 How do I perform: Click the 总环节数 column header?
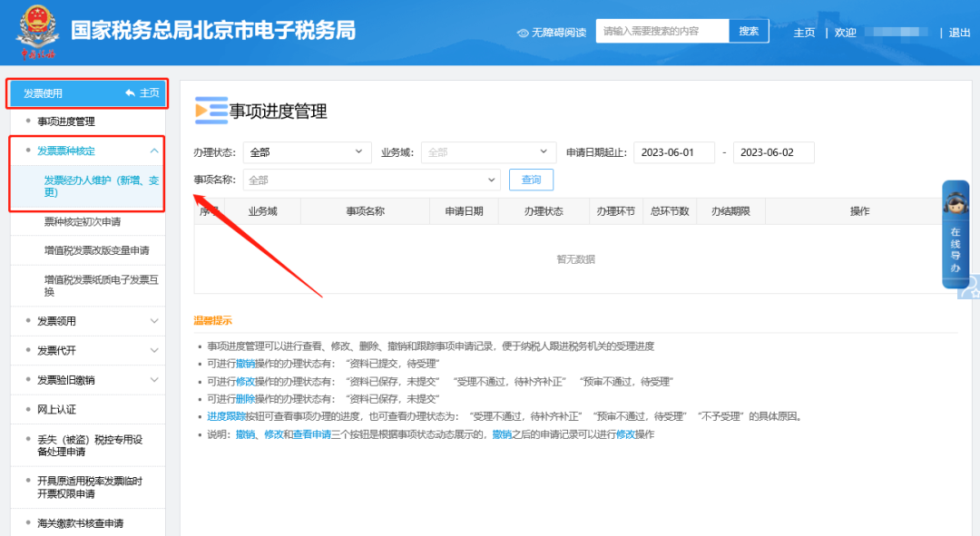pyautogui.click(x=670, y=211)
